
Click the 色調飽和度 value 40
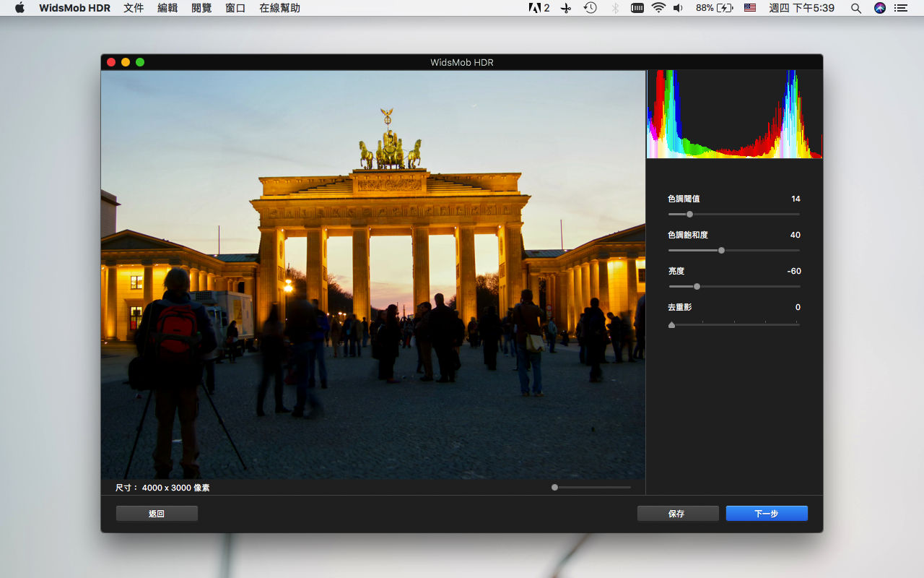coord(795,235)
